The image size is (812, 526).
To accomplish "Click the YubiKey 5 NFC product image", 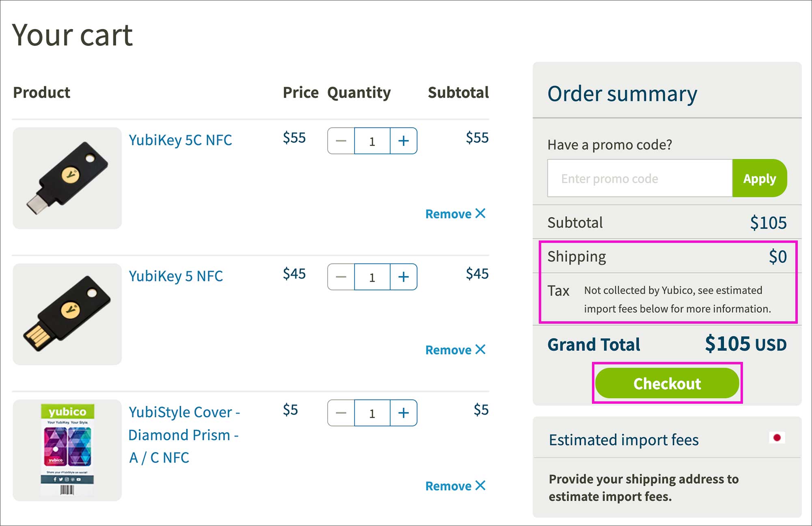I will (67, 314).
